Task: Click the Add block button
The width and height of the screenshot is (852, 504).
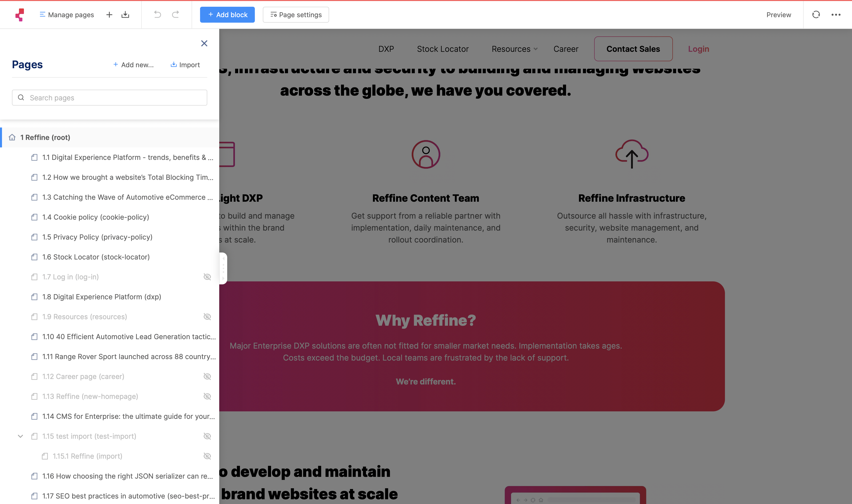Action: (x=227, y=15)
